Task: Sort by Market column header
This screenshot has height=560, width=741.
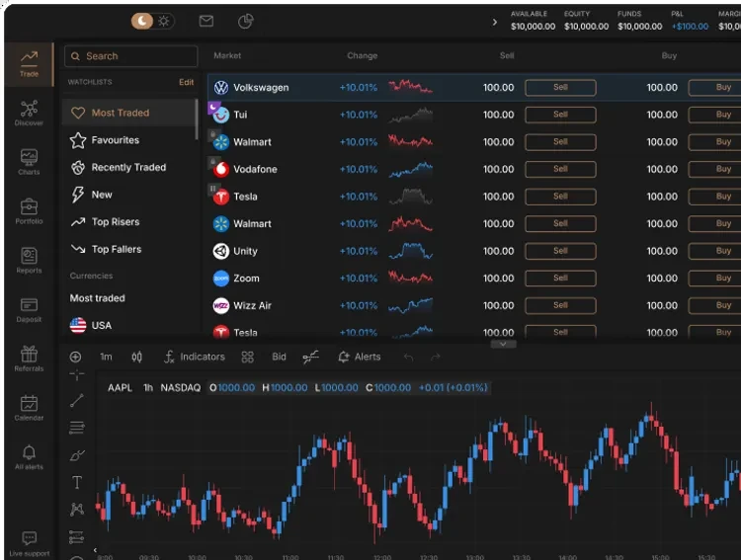Action: tap(227, 55)
